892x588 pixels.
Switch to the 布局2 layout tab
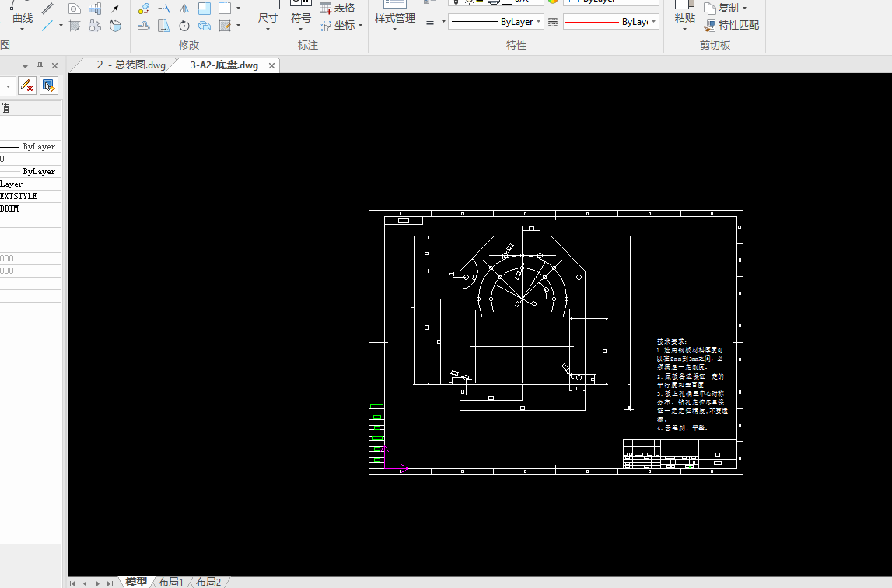(x=208, y=582)
